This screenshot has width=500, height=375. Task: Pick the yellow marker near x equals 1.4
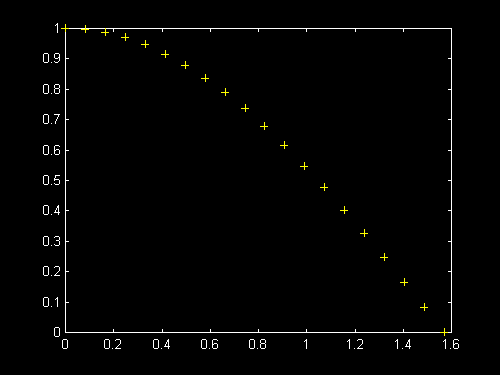(404, 282)
